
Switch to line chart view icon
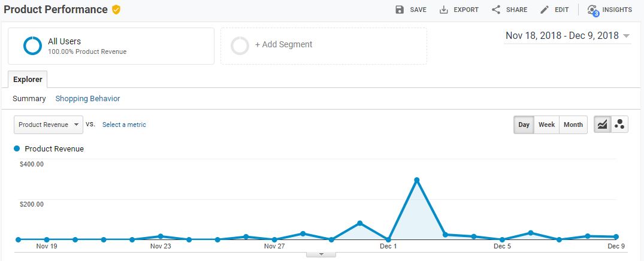(602, 125)
